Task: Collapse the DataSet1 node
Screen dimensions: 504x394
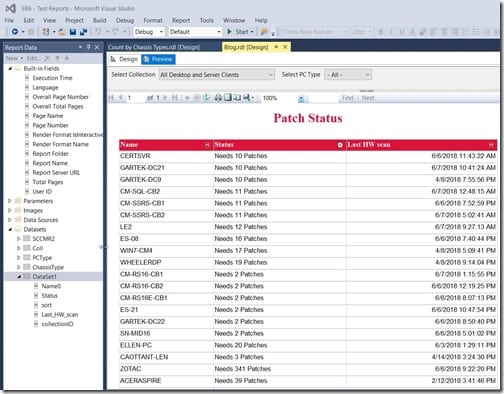Action: pos(19,276)
